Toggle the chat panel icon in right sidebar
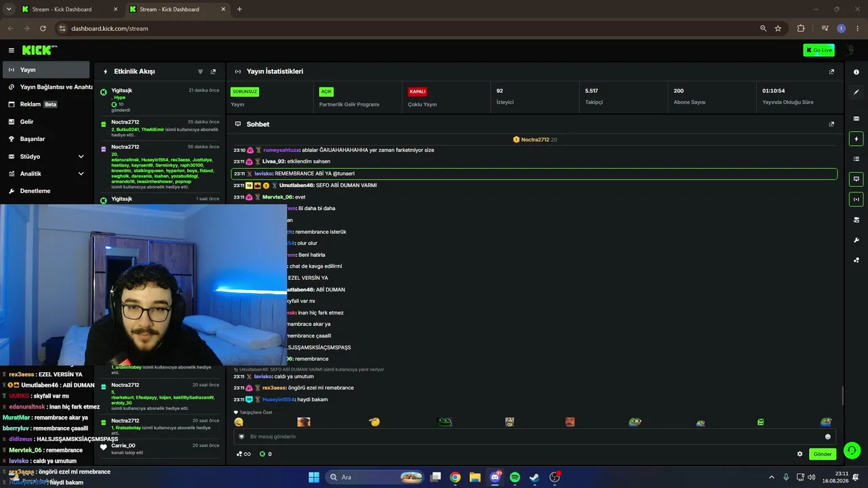868x488 pixels. point(856,179)
